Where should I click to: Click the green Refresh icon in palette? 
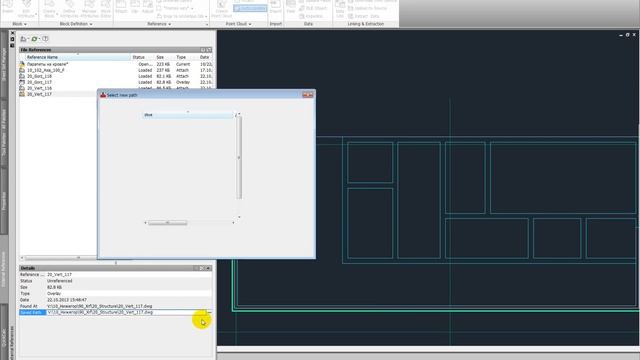[x=35, y=39]
